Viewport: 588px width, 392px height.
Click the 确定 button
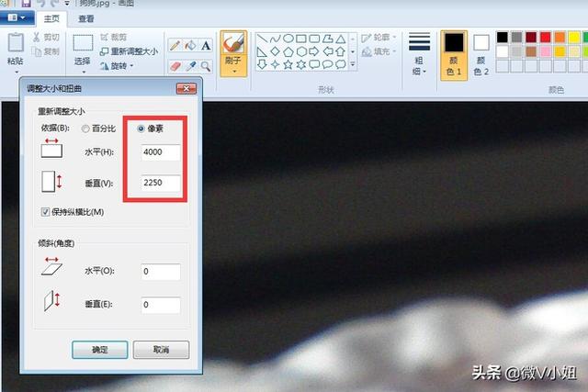(100, 350)
